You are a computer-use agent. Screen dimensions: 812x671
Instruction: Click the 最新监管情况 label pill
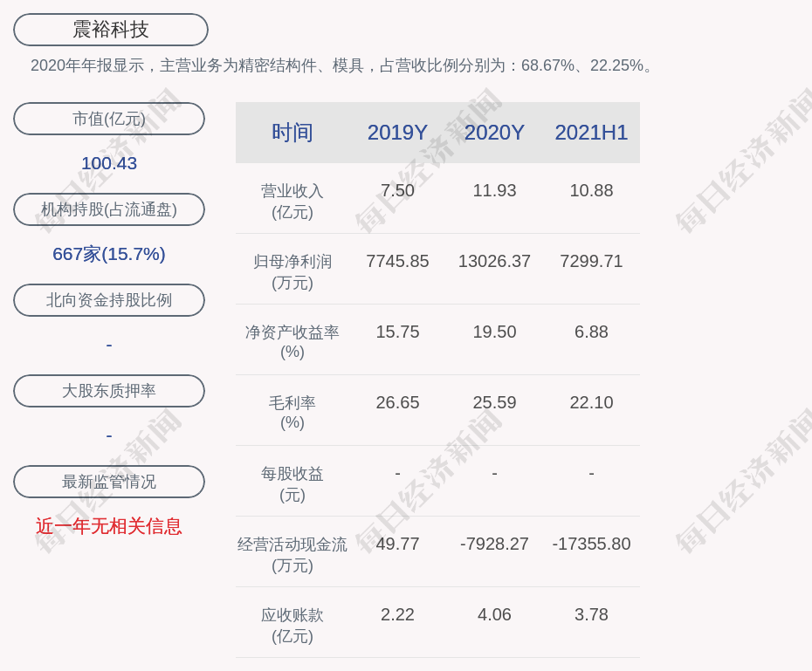tap(109, 482)
